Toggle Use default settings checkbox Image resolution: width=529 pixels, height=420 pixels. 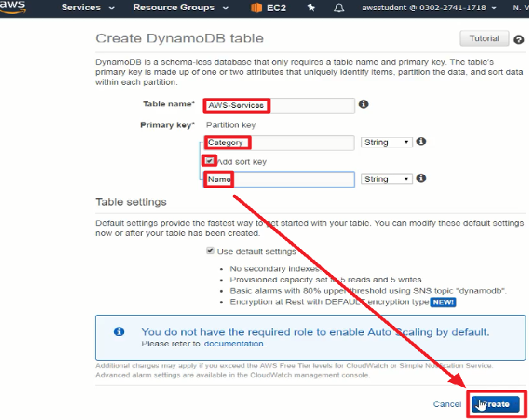211,250
